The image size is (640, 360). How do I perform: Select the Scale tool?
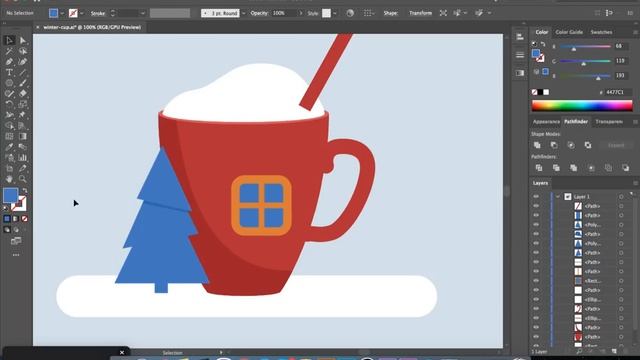coord(23,104)
